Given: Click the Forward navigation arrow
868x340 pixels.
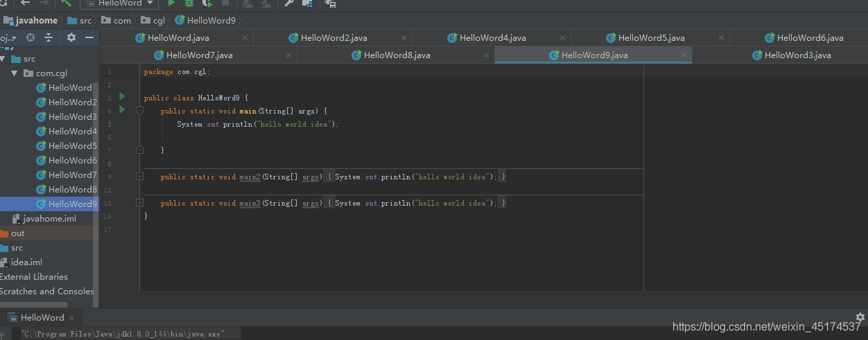Looking at the screenshot, I should 44,3.
